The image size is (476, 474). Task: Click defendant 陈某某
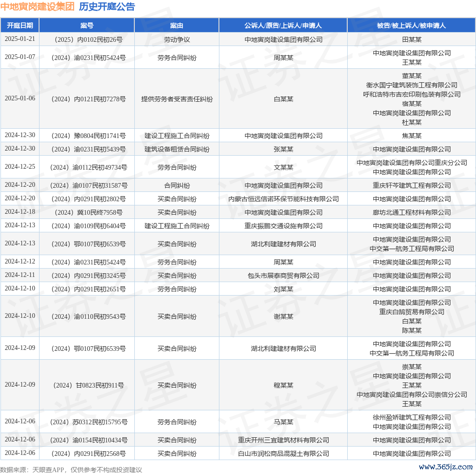[412, 330]
